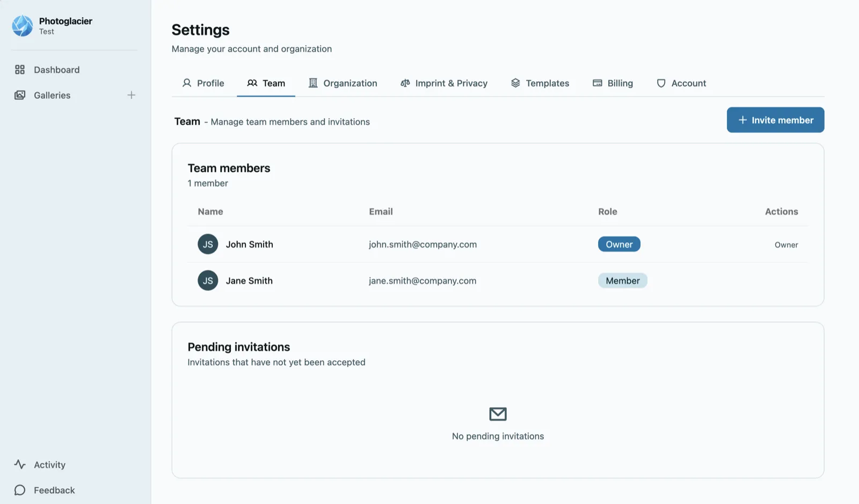Click the Photoglacier logo icon
859x504 pixels.
(23, 26)
